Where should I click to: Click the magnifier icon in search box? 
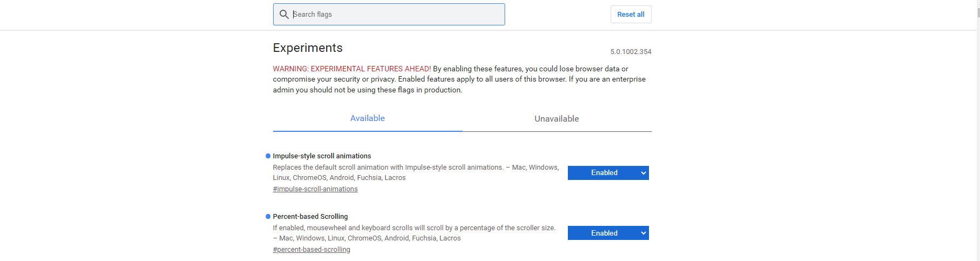tap(284, 15)
